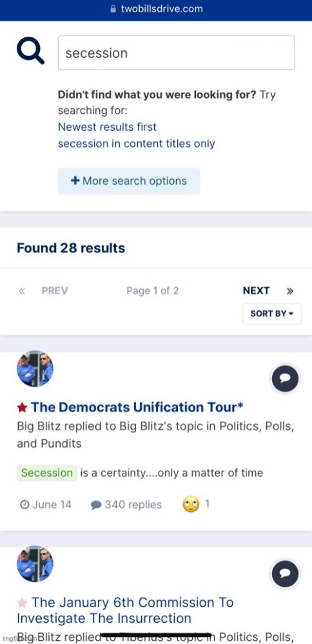This screenshot has width=312, height=644.
Task: Click the search field containing secession
Action: 177,53
